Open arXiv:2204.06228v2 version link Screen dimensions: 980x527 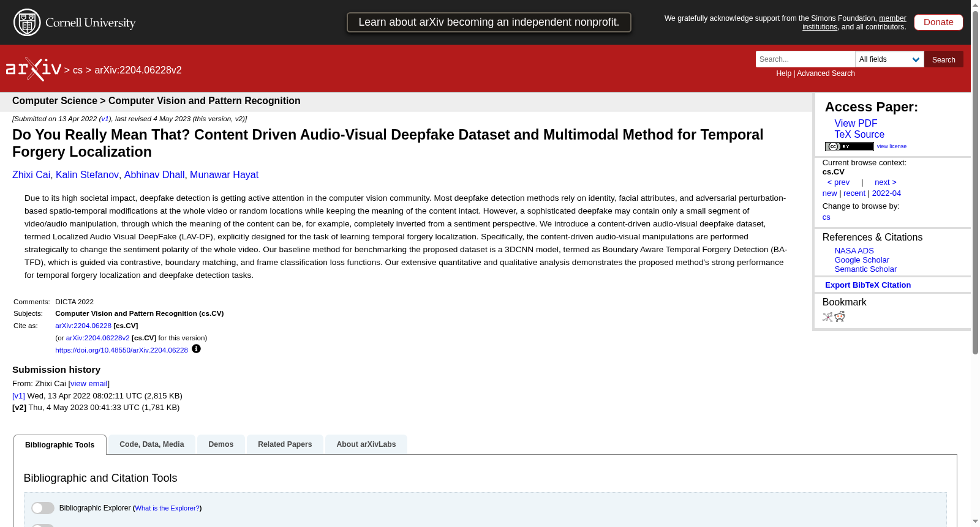[98, 338]
